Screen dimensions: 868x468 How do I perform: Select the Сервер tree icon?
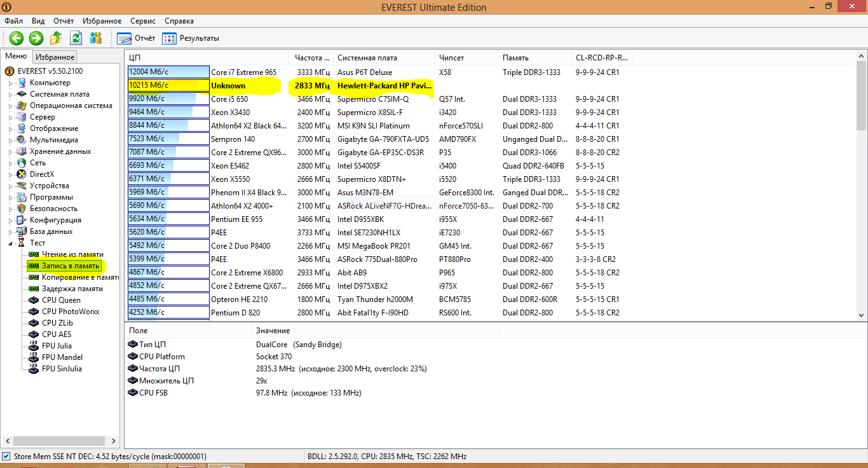tap(22, 117)
